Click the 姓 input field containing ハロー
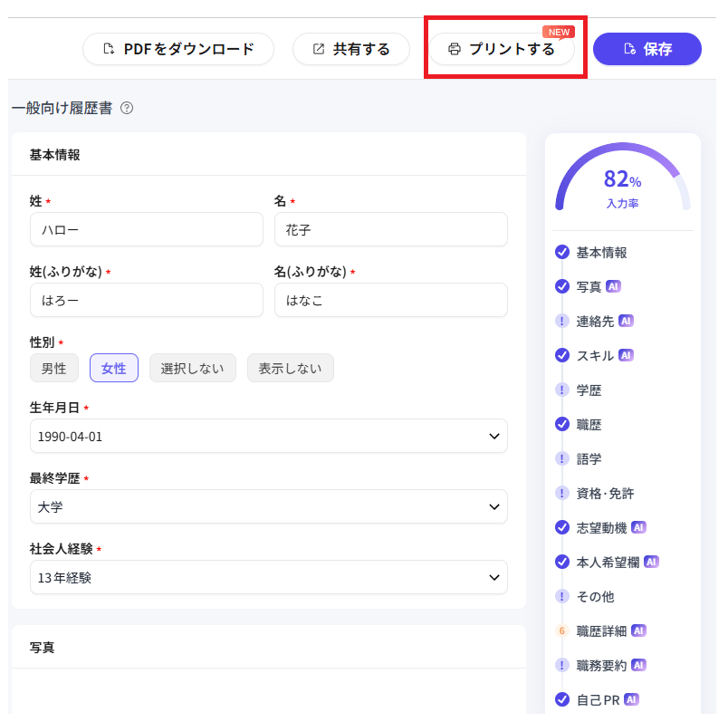The height and width of the screenshot is (722, 728). (147, 229)
